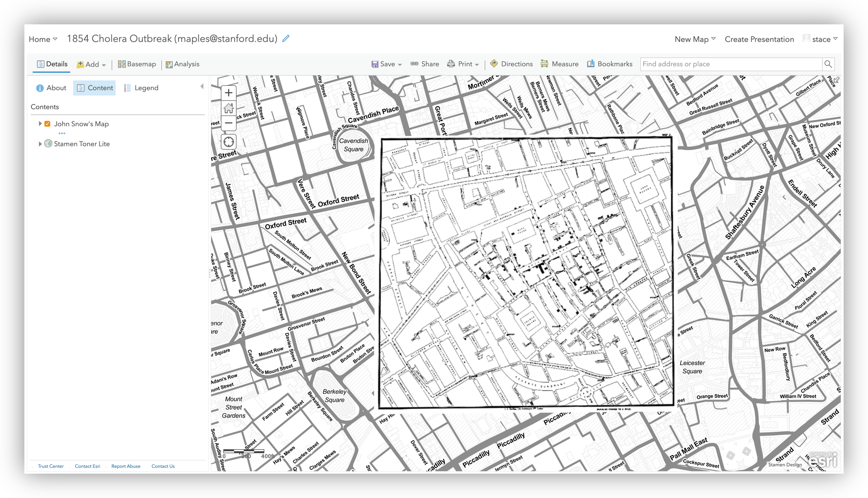Open the New Map dropdown

click(x=695, y=39)
